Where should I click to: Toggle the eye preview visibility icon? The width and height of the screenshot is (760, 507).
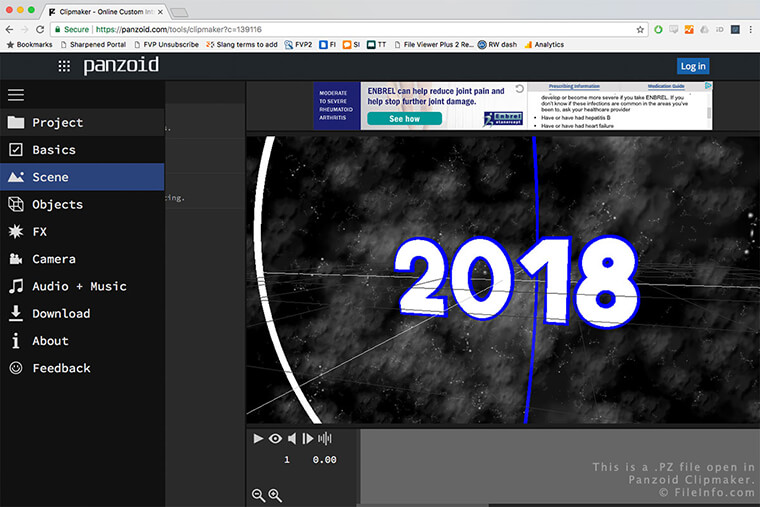click(275, 438)
